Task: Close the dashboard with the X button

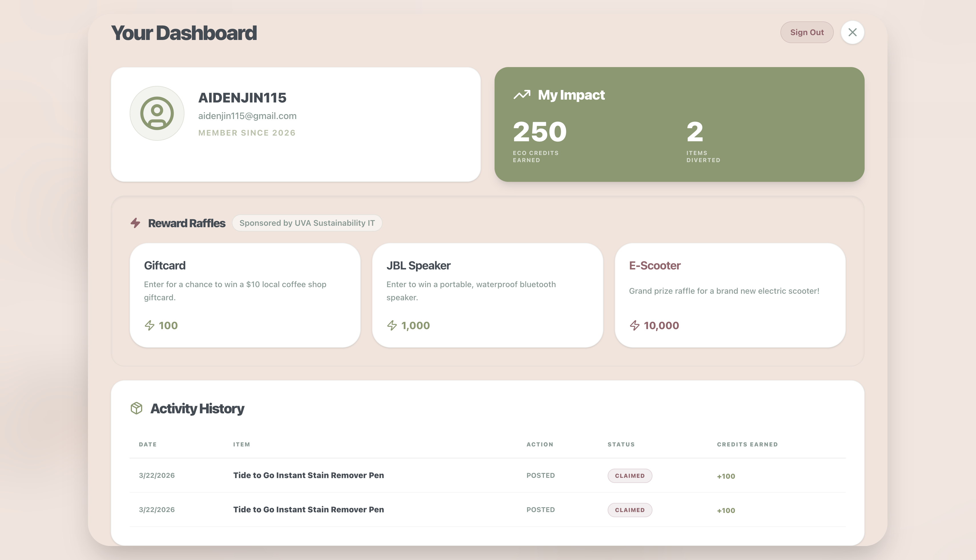Action: pyautogui.click(x=852, y=32)
